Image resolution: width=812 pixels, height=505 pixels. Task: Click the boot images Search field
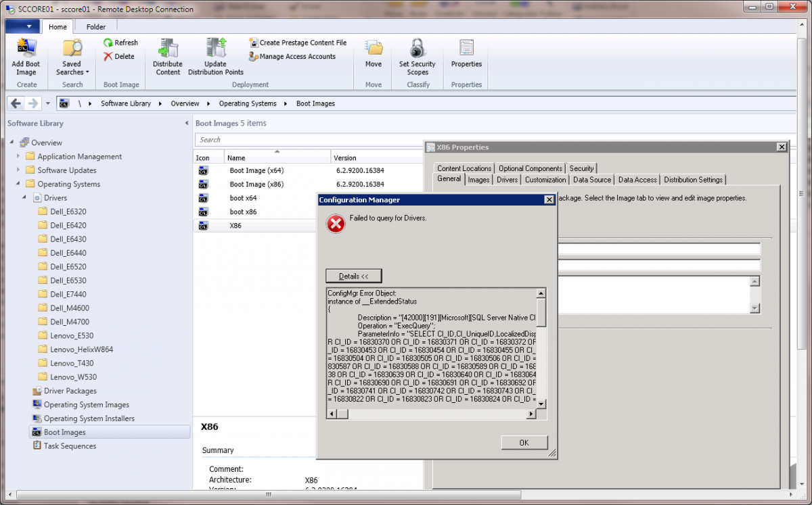[x=309, y=139]
